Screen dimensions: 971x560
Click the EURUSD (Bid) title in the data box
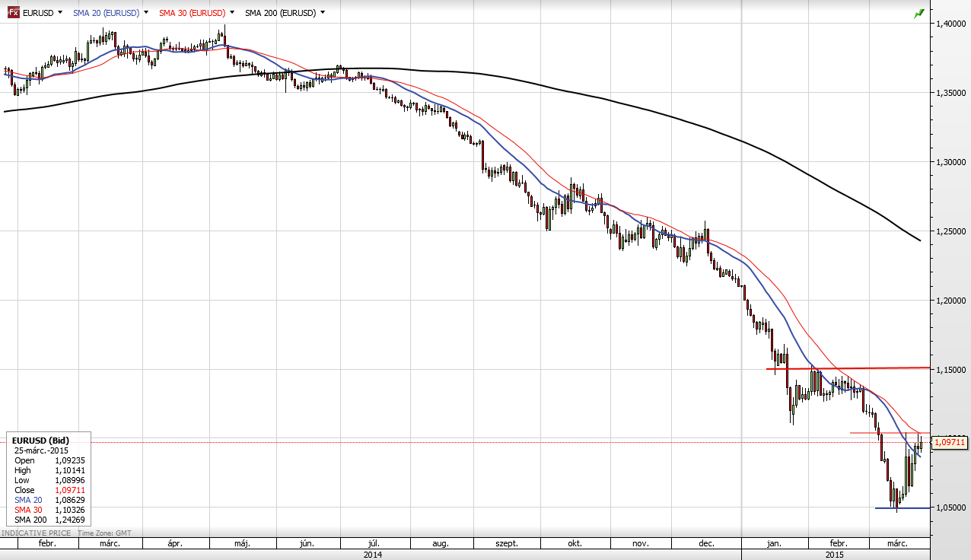[x=39, y=441]
